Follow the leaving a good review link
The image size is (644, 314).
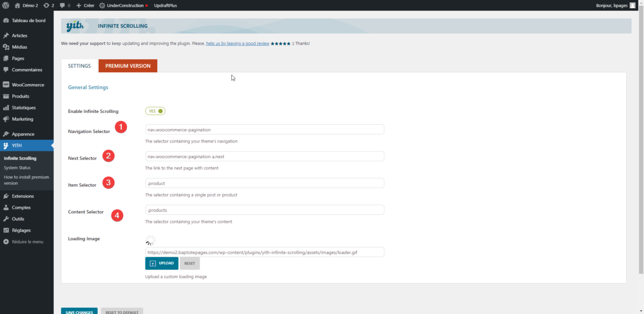click(x=238, y=43)
